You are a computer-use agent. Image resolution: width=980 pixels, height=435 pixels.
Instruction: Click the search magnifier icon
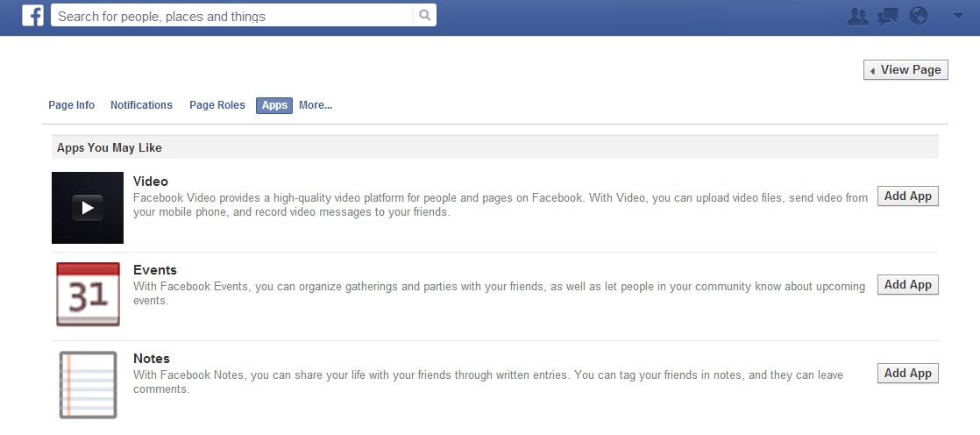[x=425, y=16]
